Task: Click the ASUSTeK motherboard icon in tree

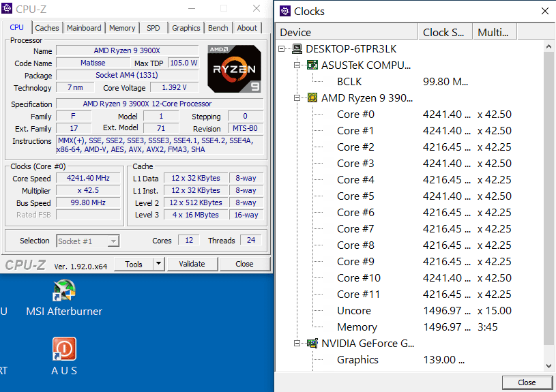Action: pos(312,65)
